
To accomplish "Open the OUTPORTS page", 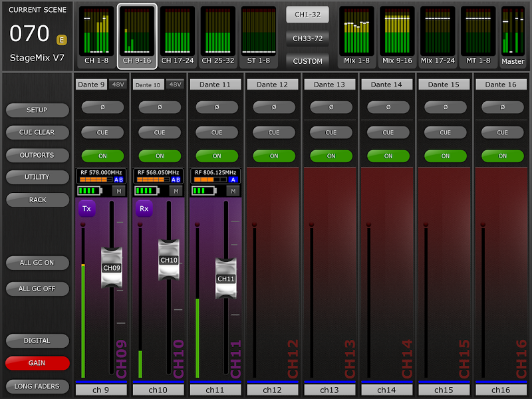I will [37, 155].
